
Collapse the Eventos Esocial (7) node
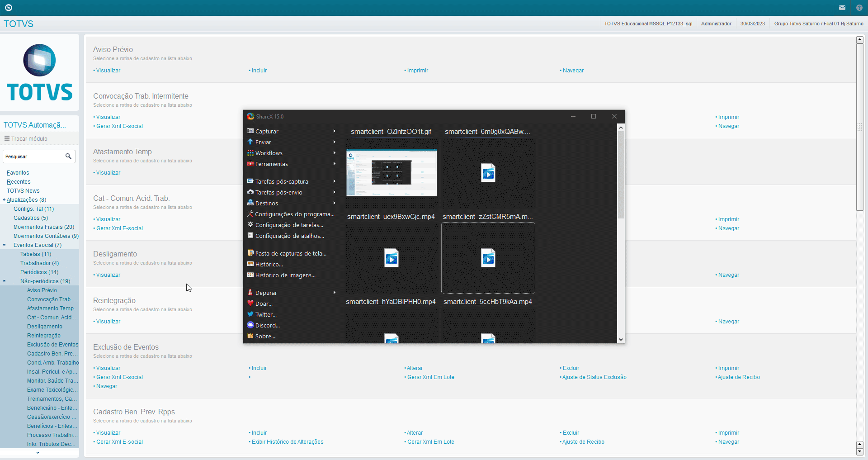pos(5,245)
